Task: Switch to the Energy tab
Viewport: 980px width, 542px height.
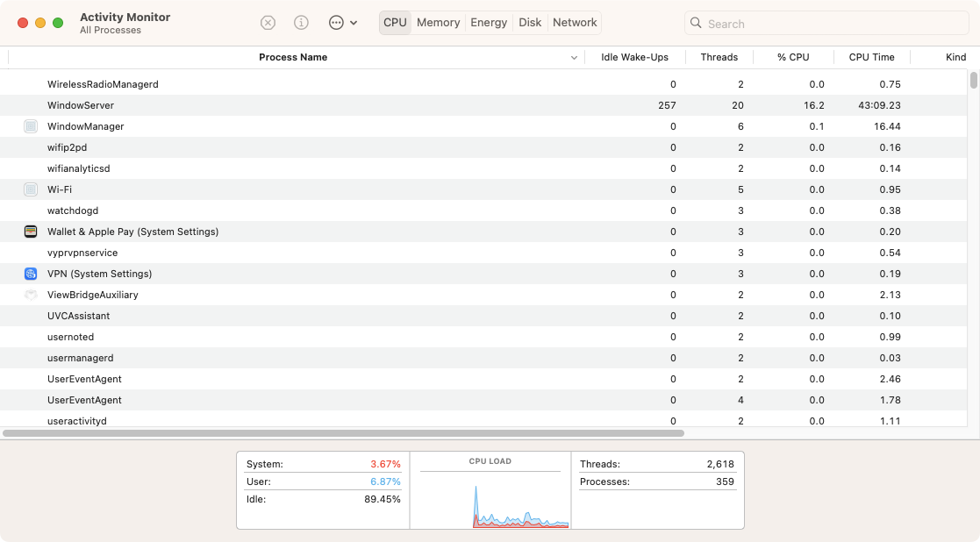Action: 489,23
